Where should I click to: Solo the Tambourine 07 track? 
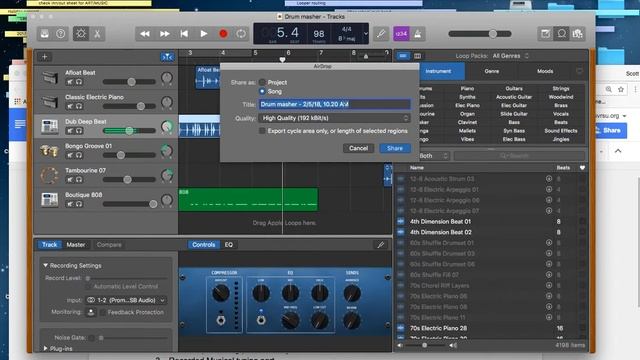(x=79, y=180)
